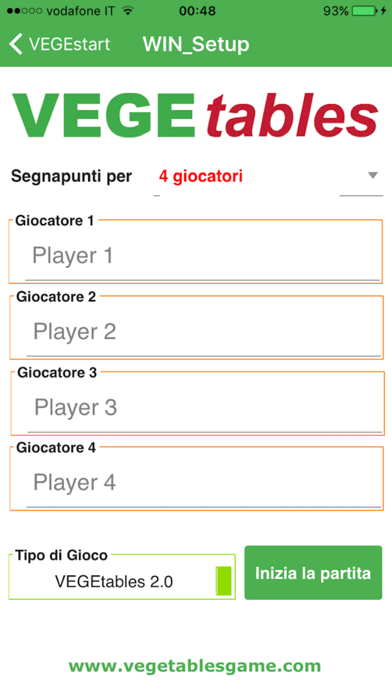Open the Tipo di Gioco selector
This screenshot has width=392, height=696.
coord(122,577)
